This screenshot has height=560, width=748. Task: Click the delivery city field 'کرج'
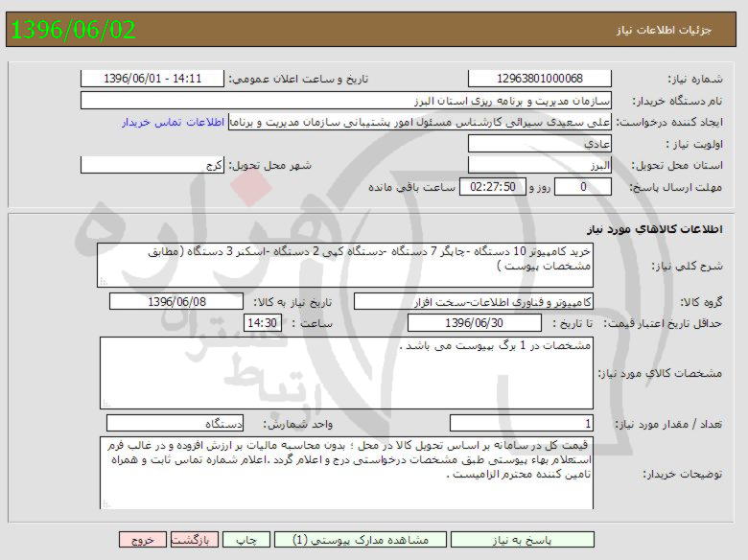tap(152, 165)
